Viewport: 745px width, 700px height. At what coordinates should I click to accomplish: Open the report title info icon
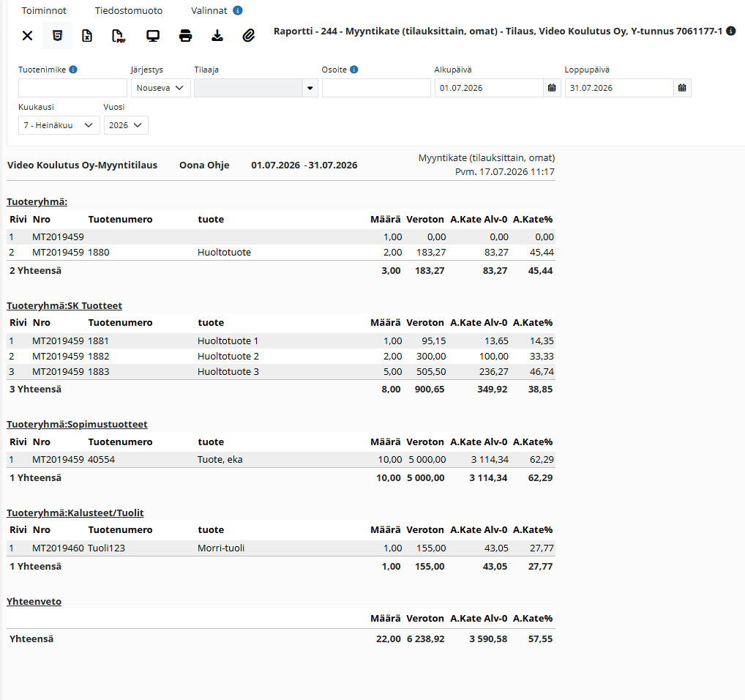[x=731, y=31]
